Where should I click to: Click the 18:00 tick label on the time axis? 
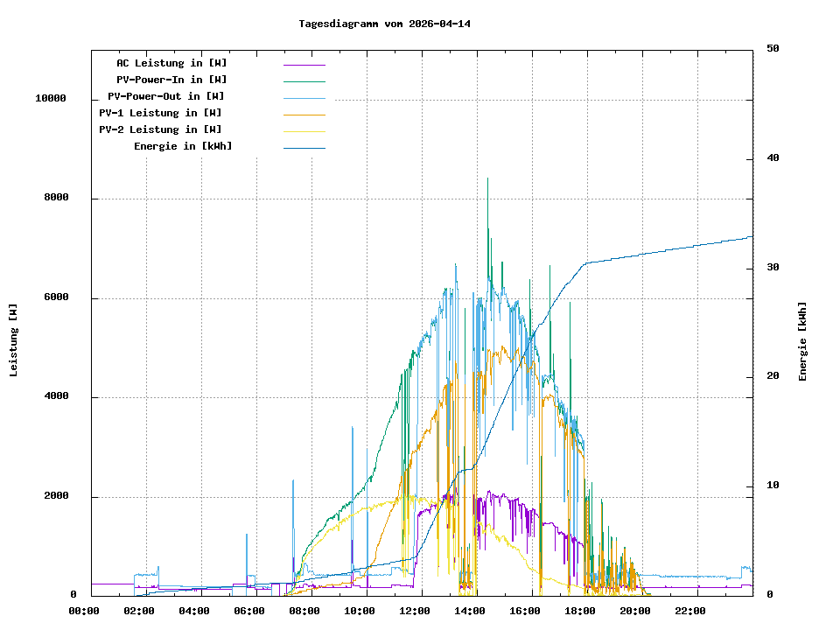click(x=580, y=611)
